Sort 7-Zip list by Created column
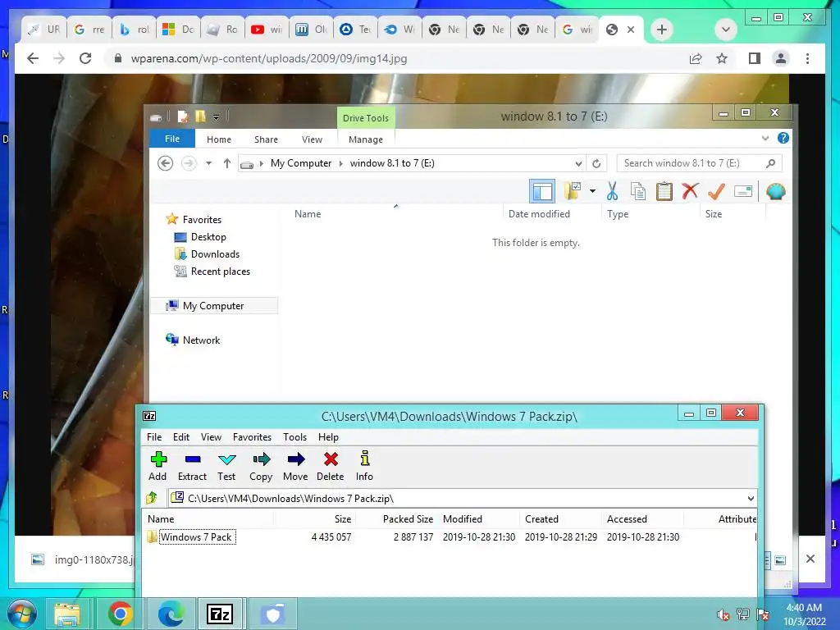 [561, 519]
